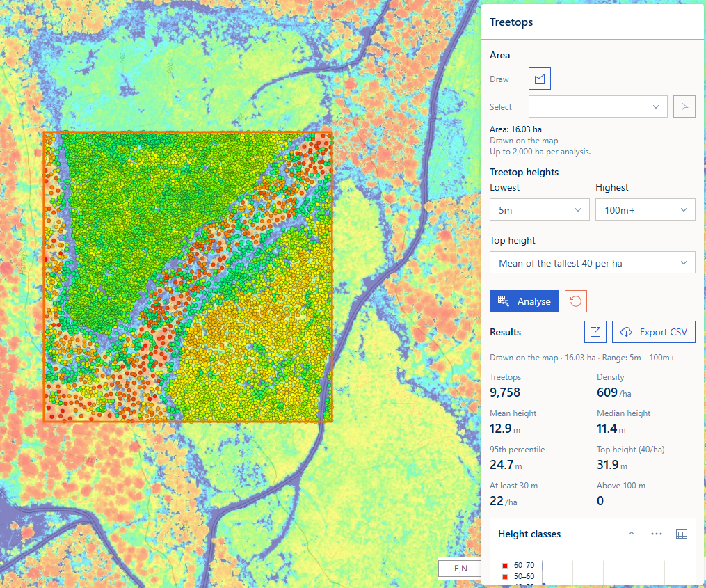Viewport: 706px width, 588px height.
Task: Click the 60–70 legend red swatch
Action: tap(505, 566)
